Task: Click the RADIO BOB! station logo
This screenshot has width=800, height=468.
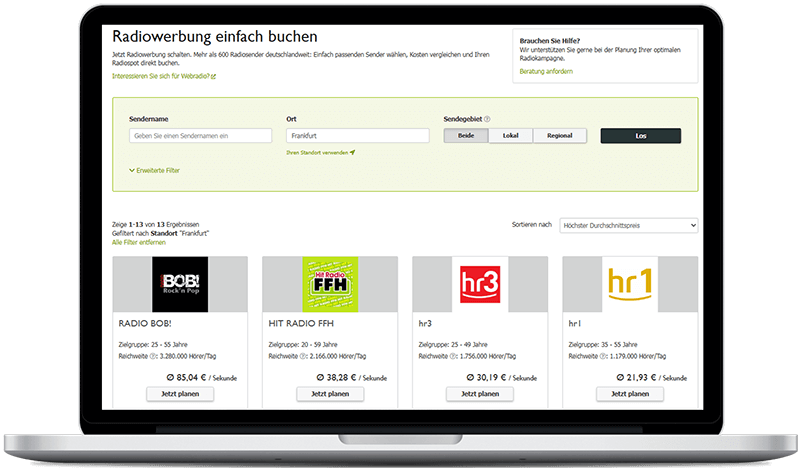Action: pos(180,284)
